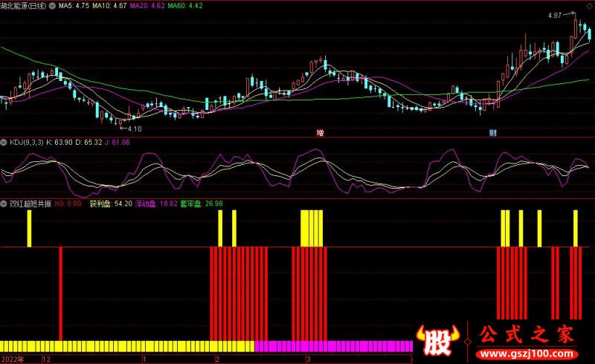Click the 12 month marker on timeline
This screenshot has height=364, width=595.
pos(46,359)
